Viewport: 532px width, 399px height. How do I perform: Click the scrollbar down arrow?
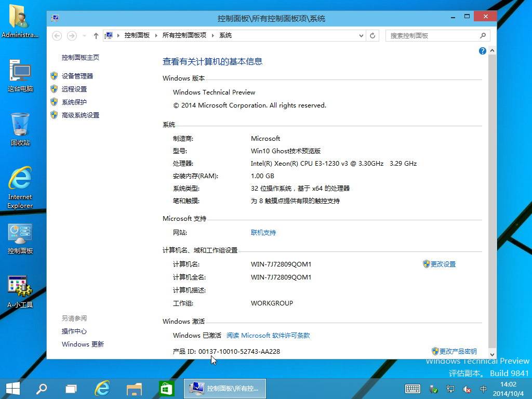point(492,354)
